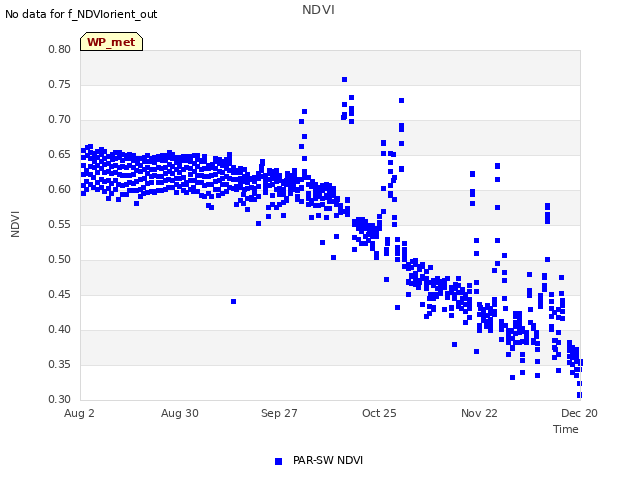This screenshot has width=640, height=480.
Task: Click the blue PAR-SW NDVI legend marker
Action: pyautogui.click(x=278, y=461)
